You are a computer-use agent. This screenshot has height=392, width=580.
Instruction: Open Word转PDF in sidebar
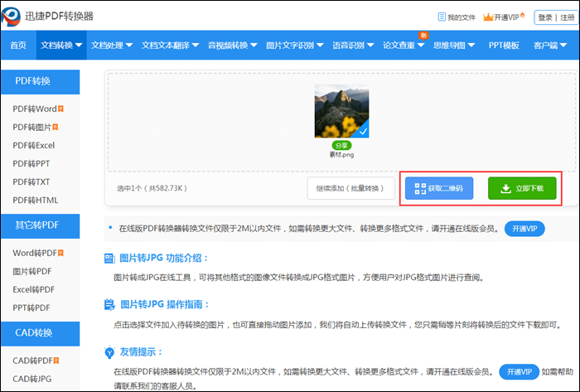(x=35, y=253)
